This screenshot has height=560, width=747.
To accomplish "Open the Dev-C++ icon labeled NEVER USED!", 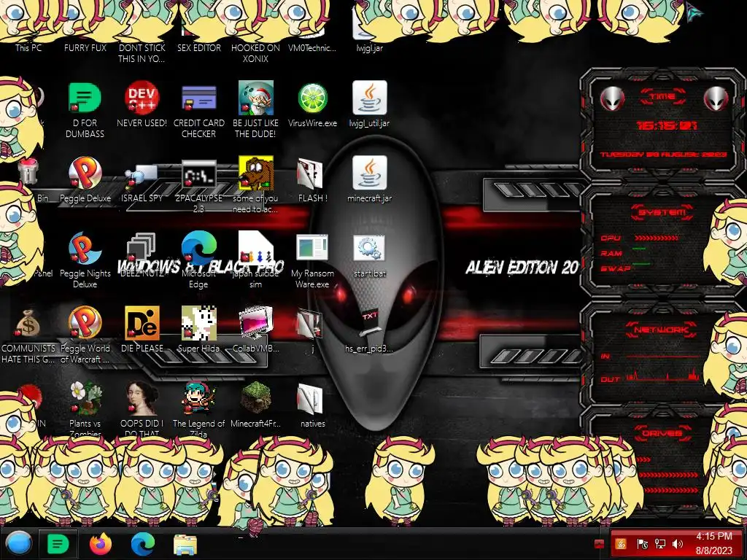I will [x=142, y=98].
